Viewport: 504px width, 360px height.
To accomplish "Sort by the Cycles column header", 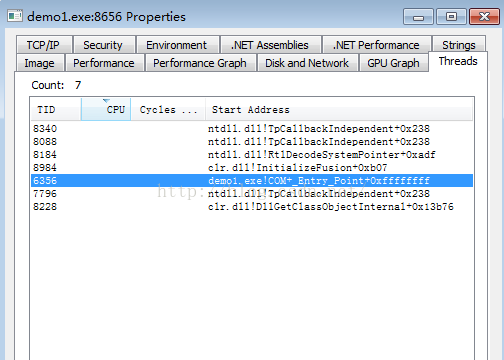I will [168, 109].
